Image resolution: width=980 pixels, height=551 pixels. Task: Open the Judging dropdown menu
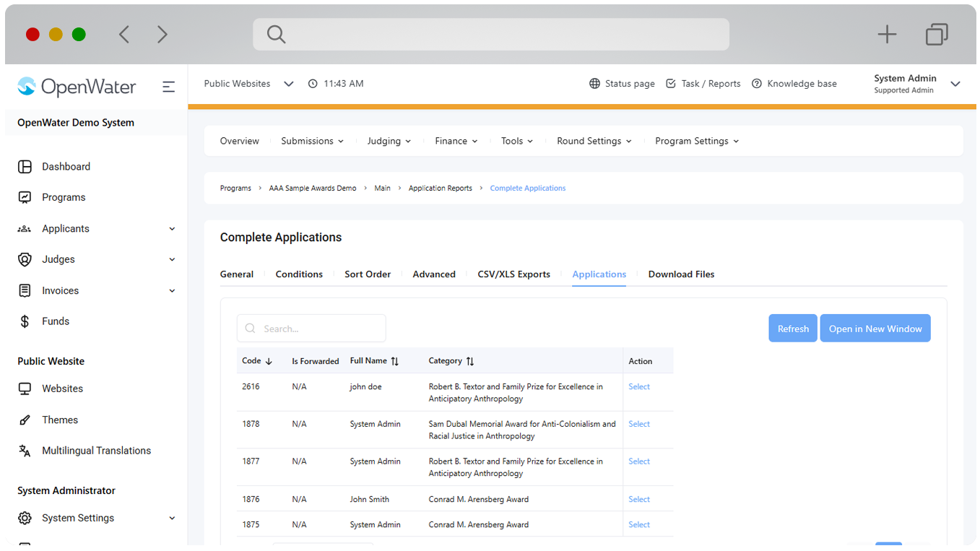click(x=389, y=141)
